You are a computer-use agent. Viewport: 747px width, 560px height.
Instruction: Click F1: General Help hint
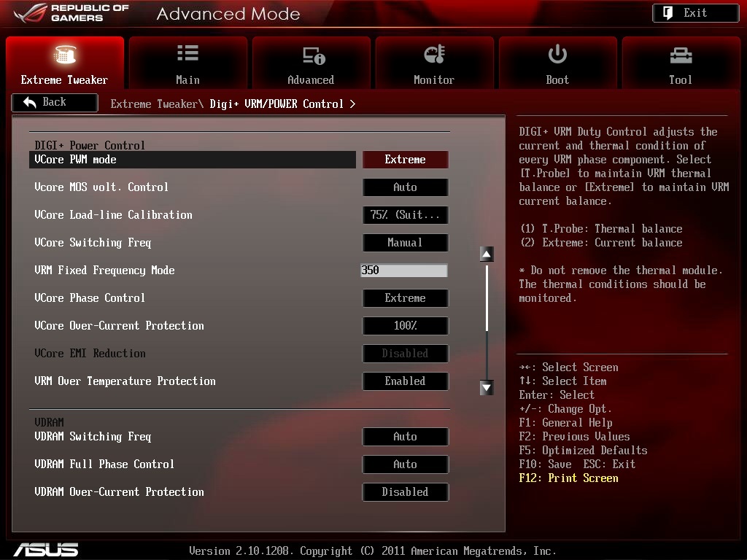(x=566, y=423)
